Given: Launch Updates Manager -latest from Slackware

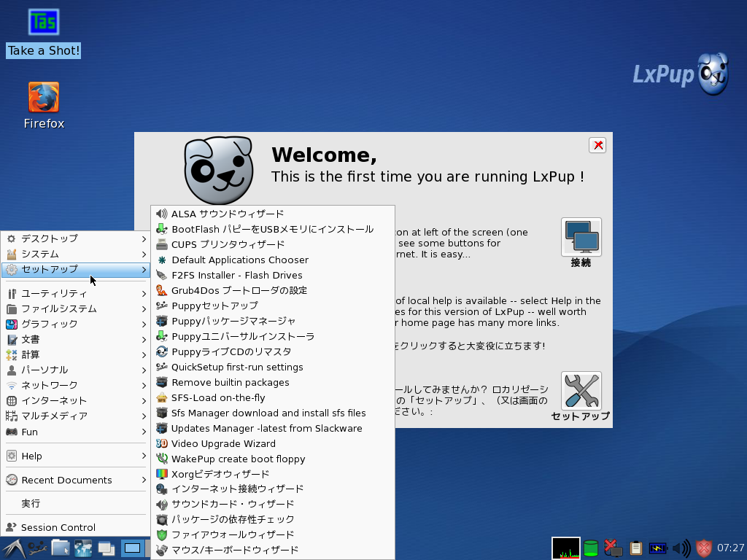Looking at the screenshot, I should (273, 428).
